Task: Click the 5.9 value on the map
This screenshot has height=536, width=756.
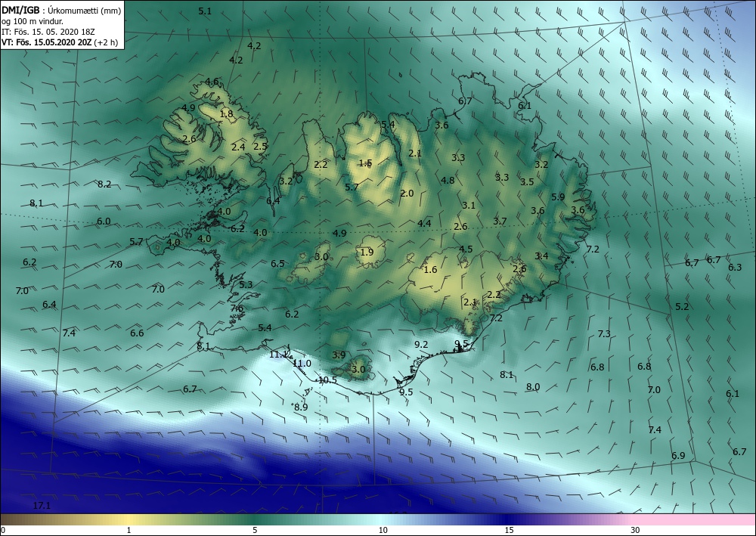Action: click(558, 197)
